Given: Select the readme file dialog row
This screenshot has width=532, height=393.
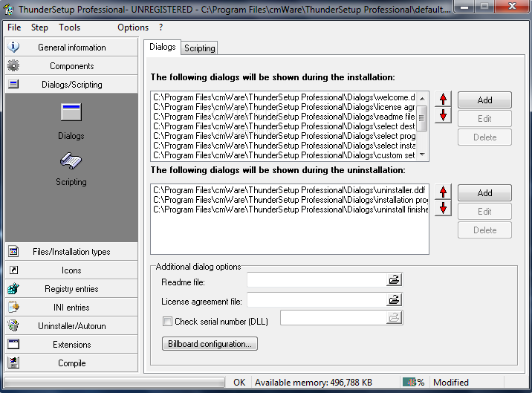Looking at the screenshot, I should point(284,117).
